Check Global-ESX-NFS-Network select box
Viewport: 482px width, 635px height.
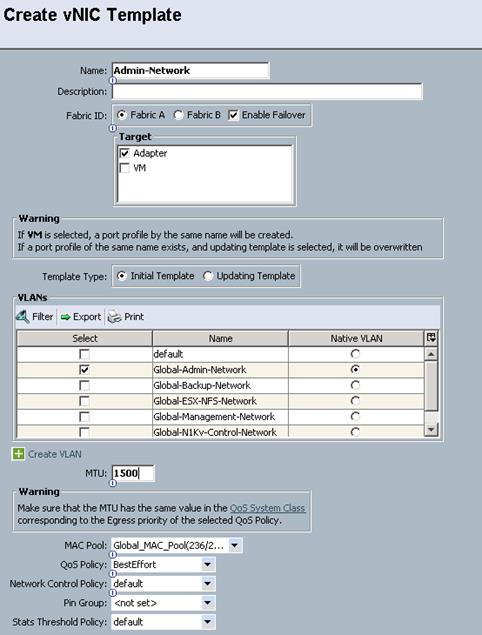coord(84,401)
